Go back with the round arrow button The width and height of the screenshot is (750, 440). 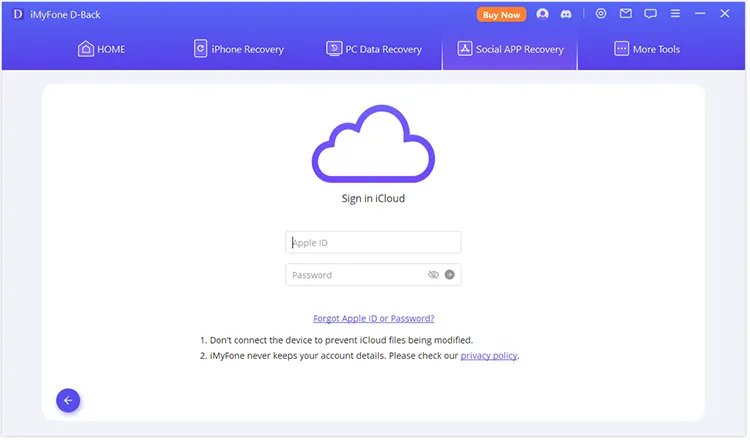[x=68, y=401]
